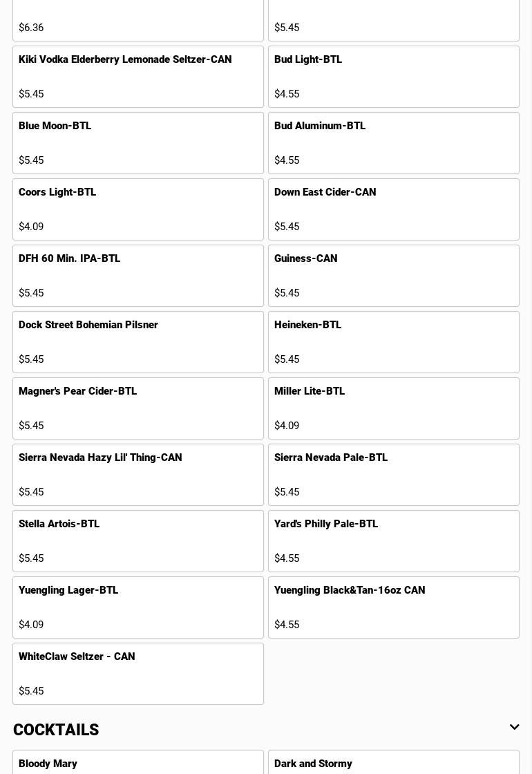Choose the Bud Light bottle item
Screen dimensions: 532x774
pyautogui.click(x=394, y=77)
